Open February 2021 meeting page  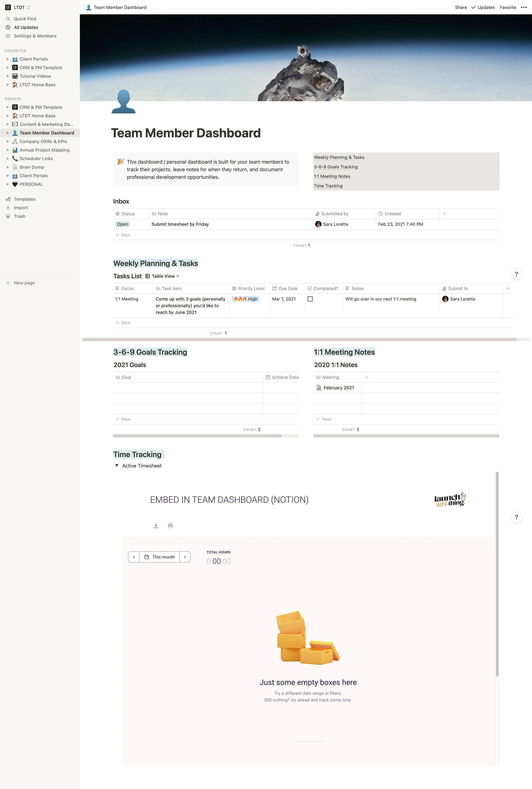[338, 388]
